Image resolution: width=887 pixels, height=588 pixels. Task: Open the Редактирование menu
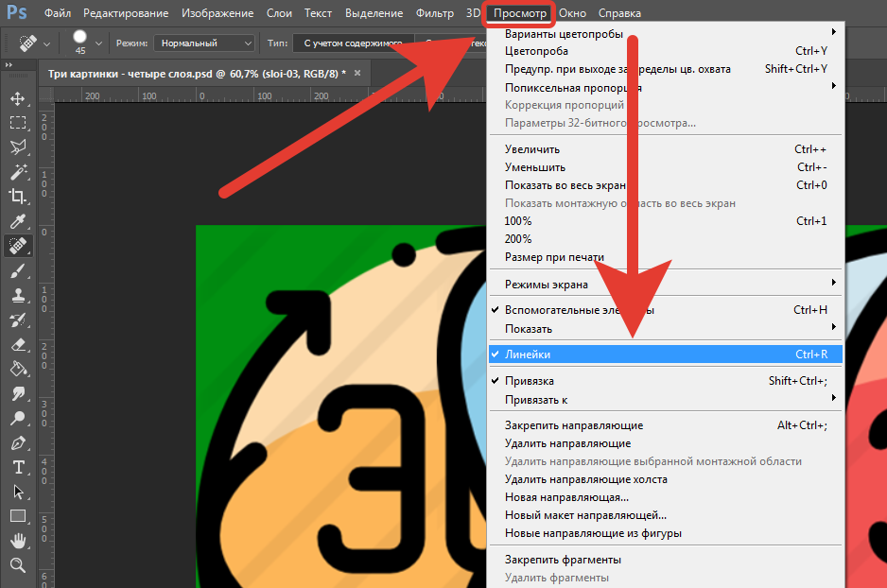click(126, 13)
